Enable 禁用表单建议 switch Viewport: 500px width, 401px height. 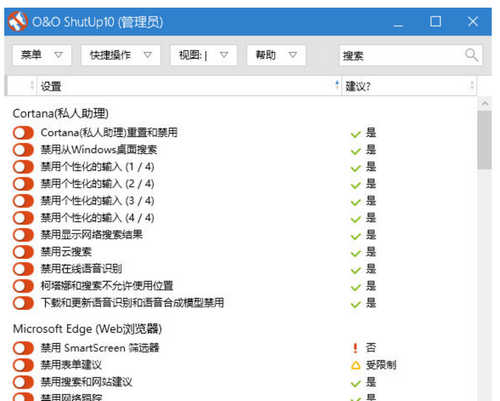(x=23, y=365)
